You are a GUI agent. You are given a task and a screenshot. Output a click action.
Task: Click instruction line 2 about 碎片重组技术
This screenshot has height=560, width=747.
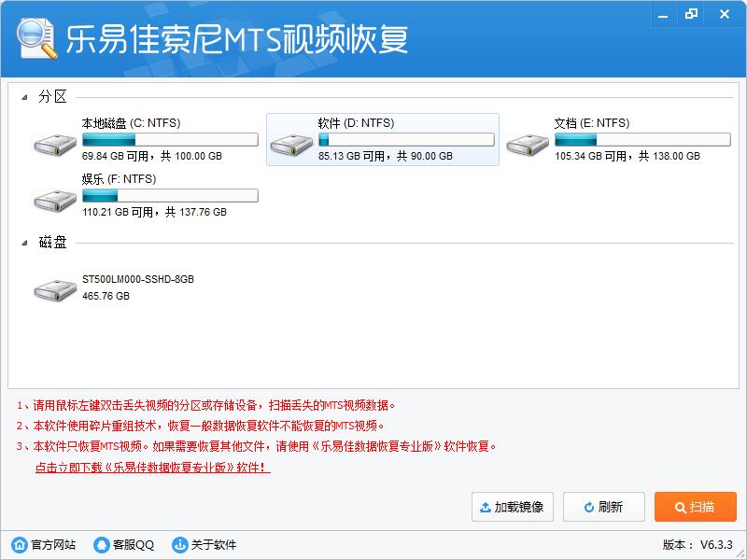[x=200, y=426]
